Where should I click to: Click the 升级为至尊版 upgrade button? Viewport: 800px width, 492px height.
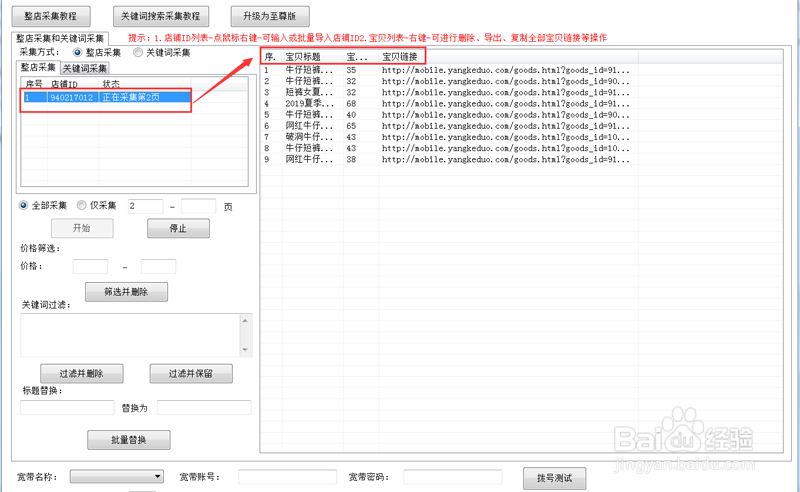pos(270,16)
